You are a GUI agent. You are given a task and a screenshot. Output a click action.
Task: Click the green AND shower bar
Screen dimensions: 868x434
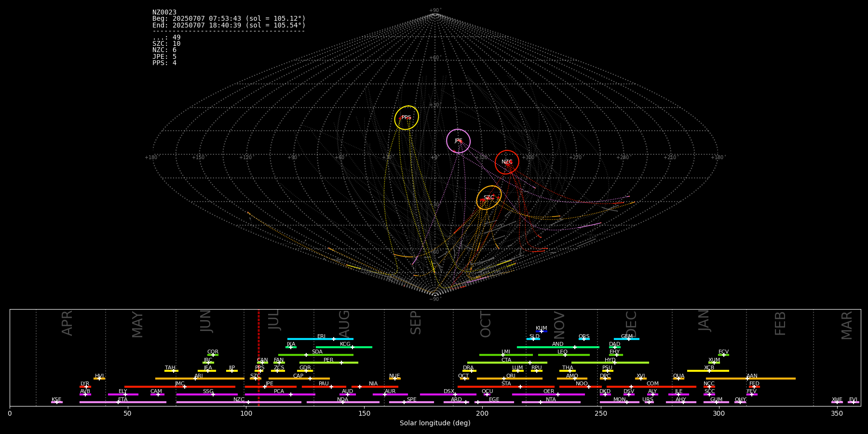point(558,347)
